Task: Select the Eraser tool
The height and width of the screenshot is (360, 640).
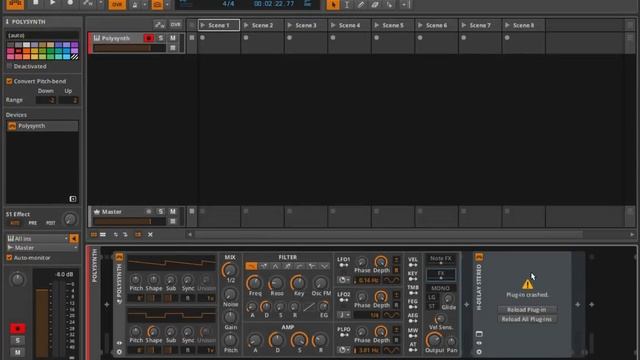Action: [375, 4]
